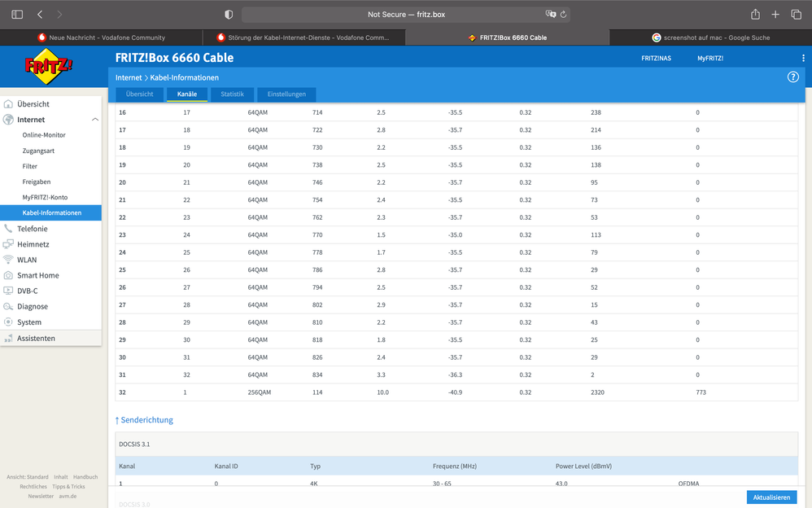The width and height of the screenshot is (812, 508).
Task: Open Tipps & Tricks footer link
Action: click(x=68, y=487)
